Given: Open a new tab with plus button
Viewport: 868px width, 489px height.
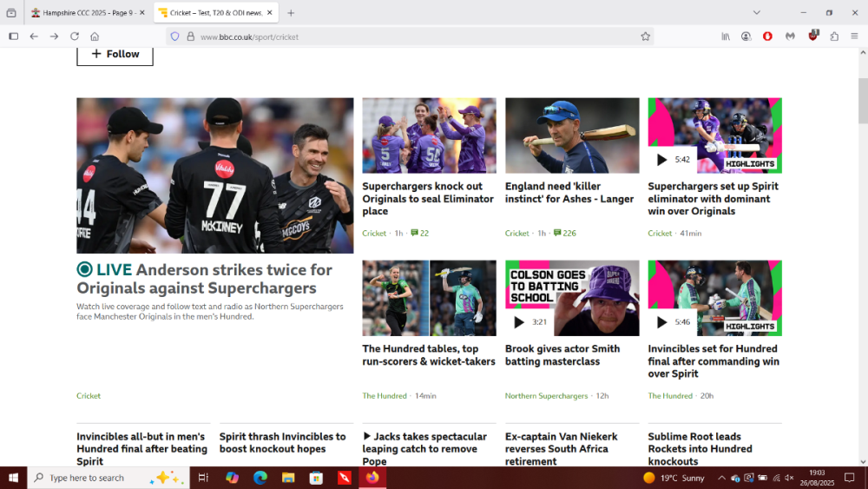Looking at the screenshot, I should [x=291, y=13].
